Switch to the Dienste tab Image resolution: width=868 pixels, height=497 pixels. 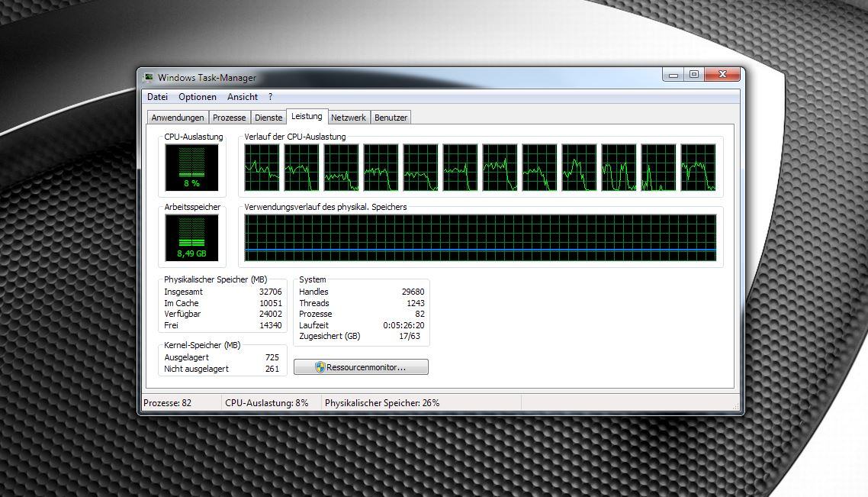coord(268,118)
